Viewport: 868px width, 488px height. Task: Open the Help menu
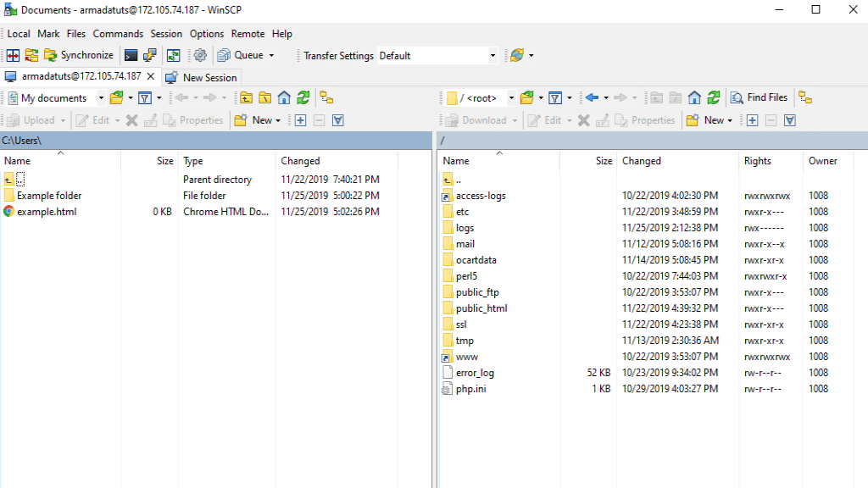point(281,34)
